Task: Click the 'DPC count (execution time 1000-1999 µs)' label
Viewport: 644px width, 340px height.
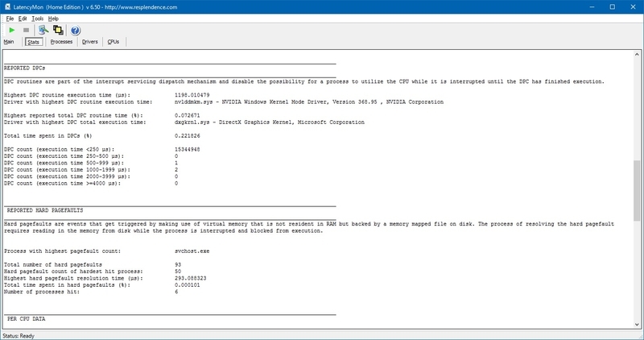Action: (x=67, y=170)
